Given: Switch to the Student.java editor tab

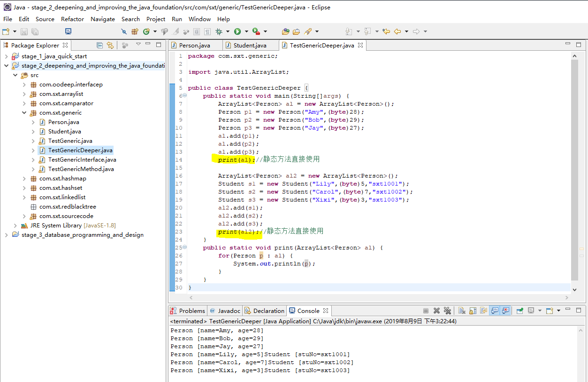Looking at the screenshot, I should 250,45.
